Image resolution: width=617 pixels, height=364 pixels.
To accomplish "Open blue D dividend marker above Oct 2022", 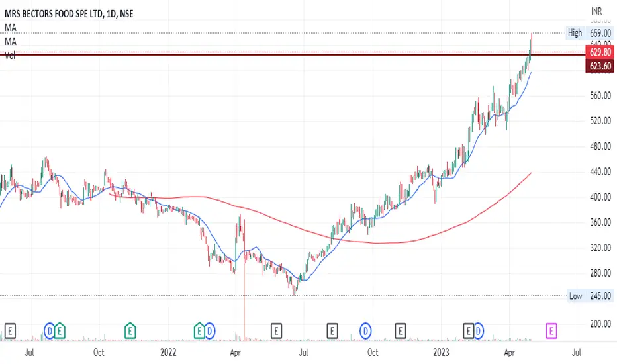I will tap(365, 330).
